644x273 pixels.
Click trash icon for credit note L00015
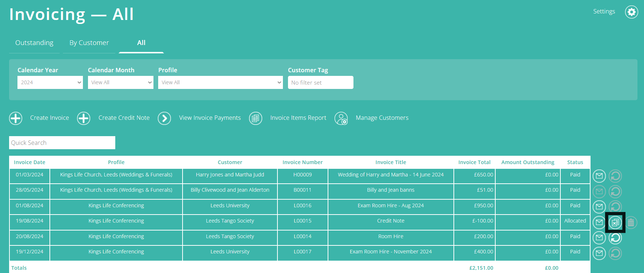click(x=631, y=223)
